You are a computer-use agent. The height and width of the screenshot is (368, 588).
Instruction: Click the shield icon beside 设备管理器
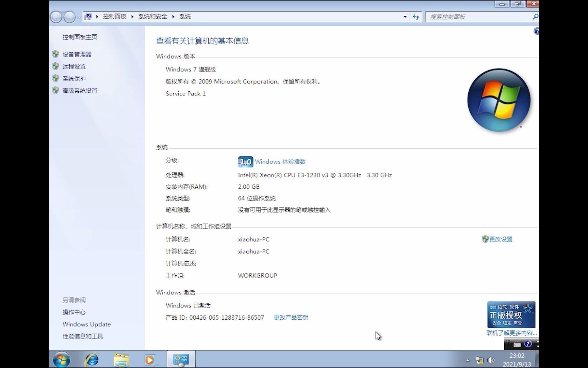click(55, 54)
